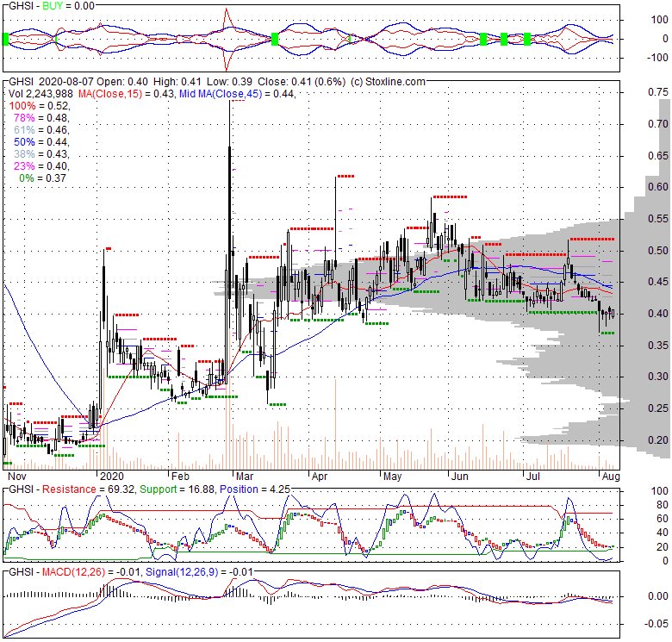The height and width of the screenshot is (642, 672).
Task: Click the 'Apr' month label on time axis
Action: 320,477
